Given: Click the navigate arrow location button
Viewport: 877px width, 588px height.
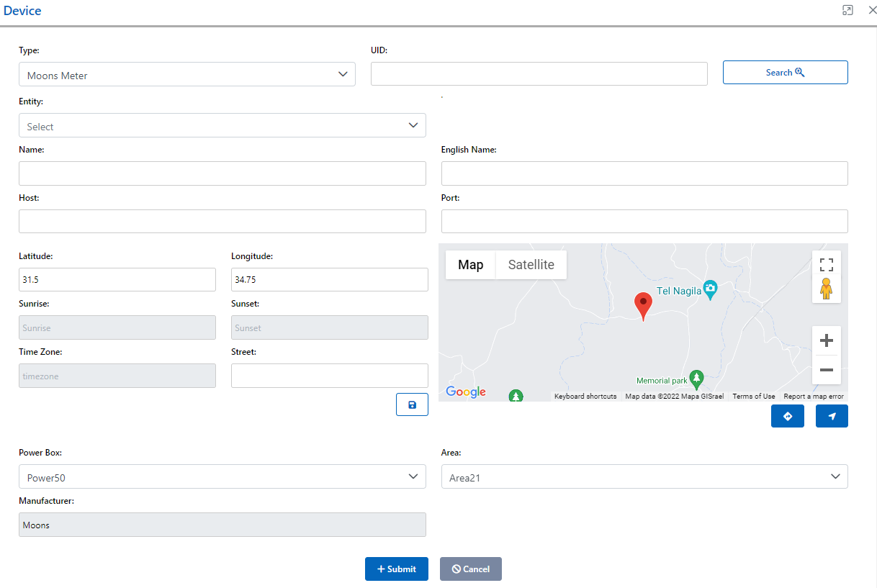Looking at the screenshot, I should click(x=832, y=416).
